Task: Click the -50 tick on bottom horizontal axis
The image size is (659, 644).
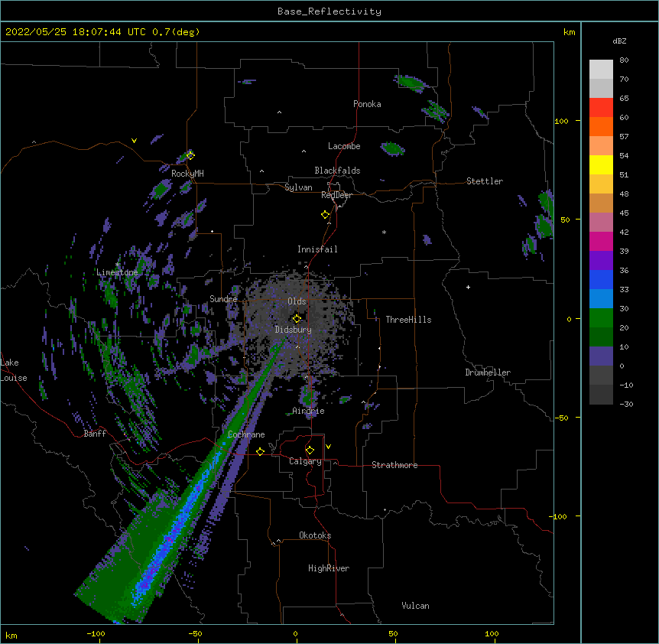Action: tap(195, 633)
